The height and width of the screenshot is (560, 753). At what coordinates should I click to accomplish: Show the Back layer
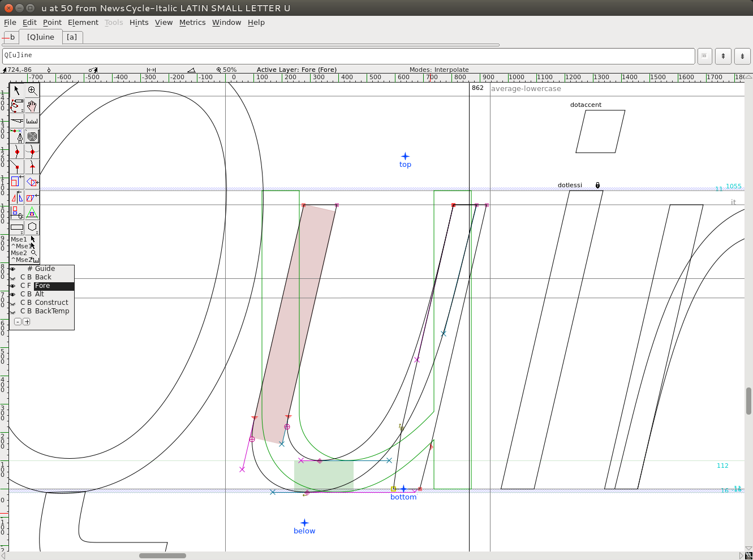pyautogui.click(x=12, y=277)
